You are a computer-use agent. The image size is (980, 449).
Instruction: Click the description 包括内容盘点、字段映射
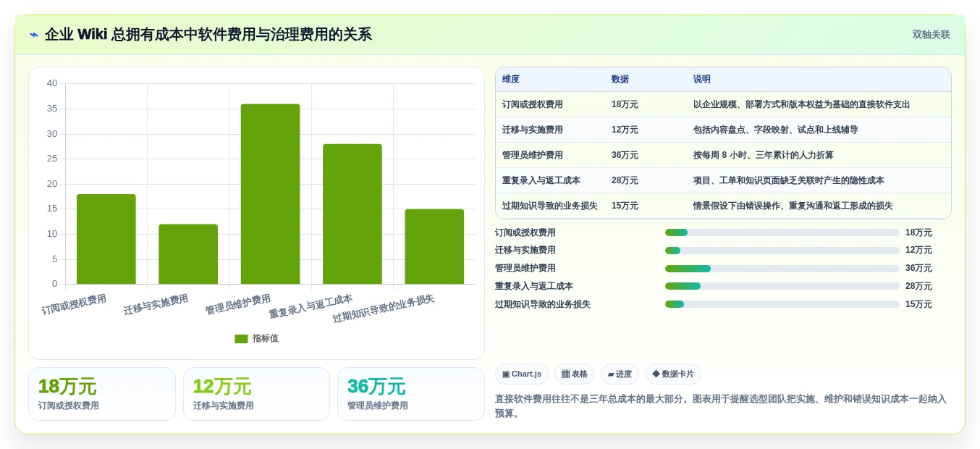point(775,130)
